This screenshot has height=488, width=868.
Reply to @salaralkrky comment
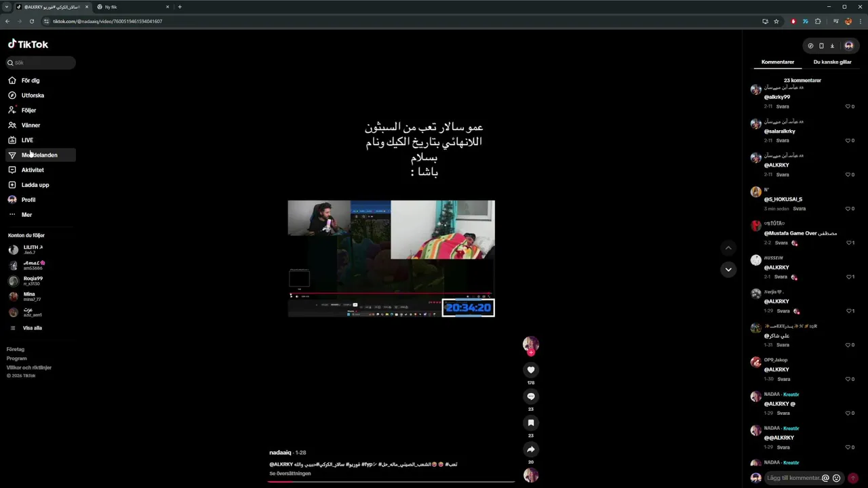pos(783,140)
